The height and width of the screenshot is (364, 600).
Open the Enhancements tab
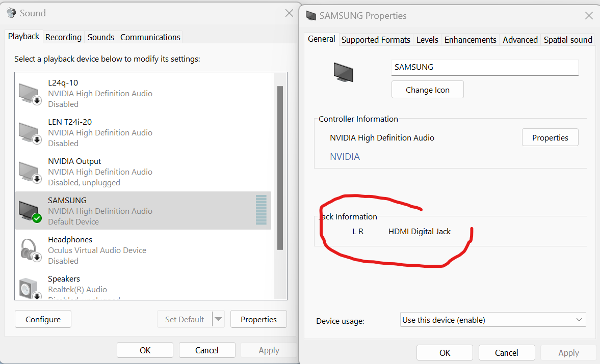coord(470,40)
